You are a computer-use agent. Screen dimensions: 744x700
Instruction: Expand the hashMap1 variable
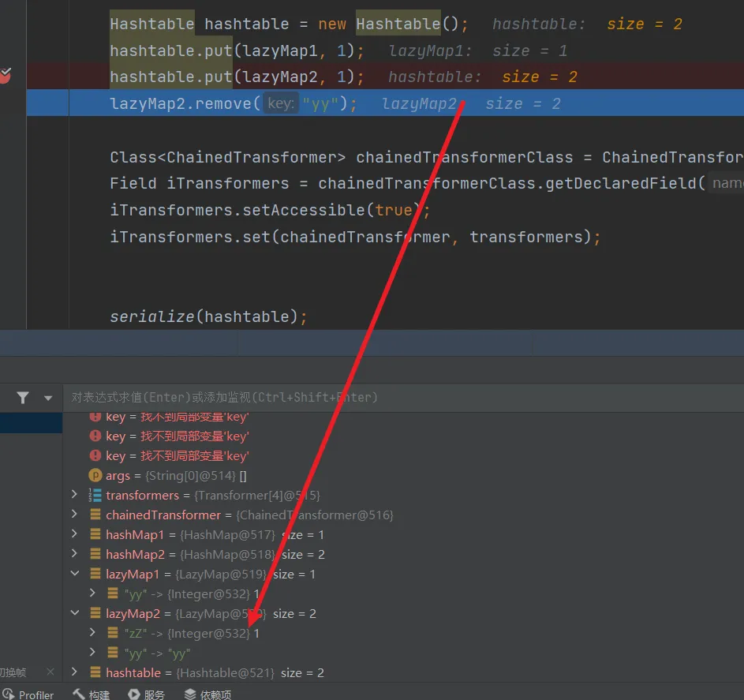(75, 534)
